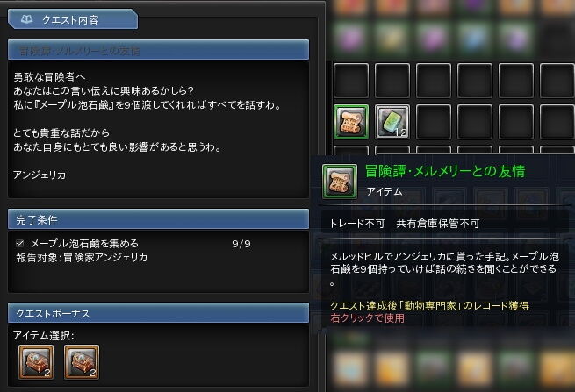The height and width of the screenshot is (392, 575).
Task: Click the クエストボーナス section header
Action: click(158, 313)
